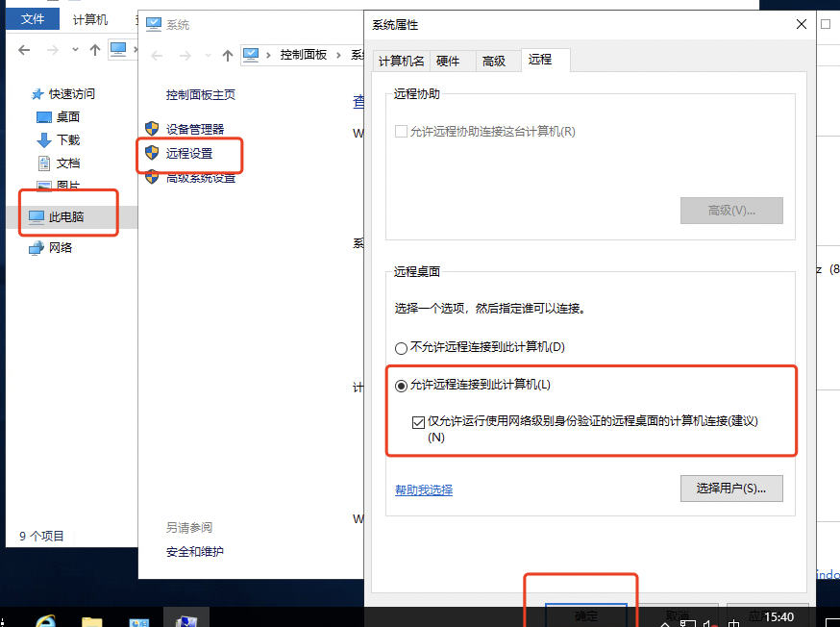Click the shield icon beside 设备管理器
The height and width of the screenshot is (627, 840).
pyautogui.click(x=151, y=129)
